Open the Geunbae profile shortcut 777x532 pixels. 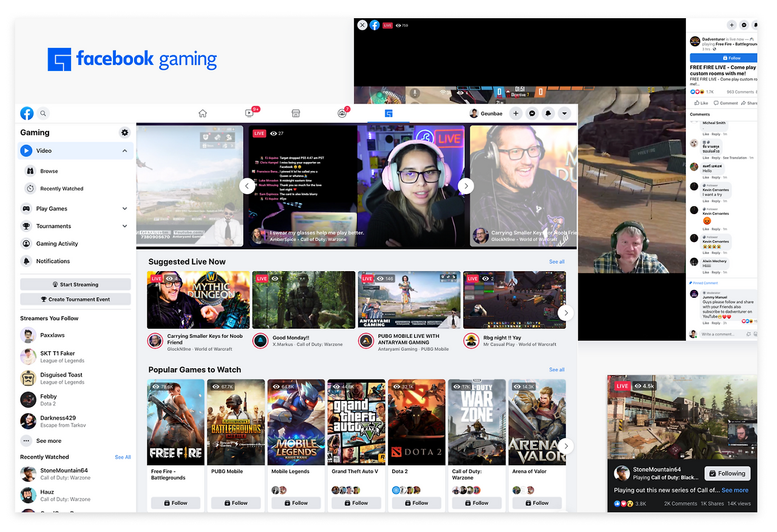pyautogui.click(x=486, y=113)
